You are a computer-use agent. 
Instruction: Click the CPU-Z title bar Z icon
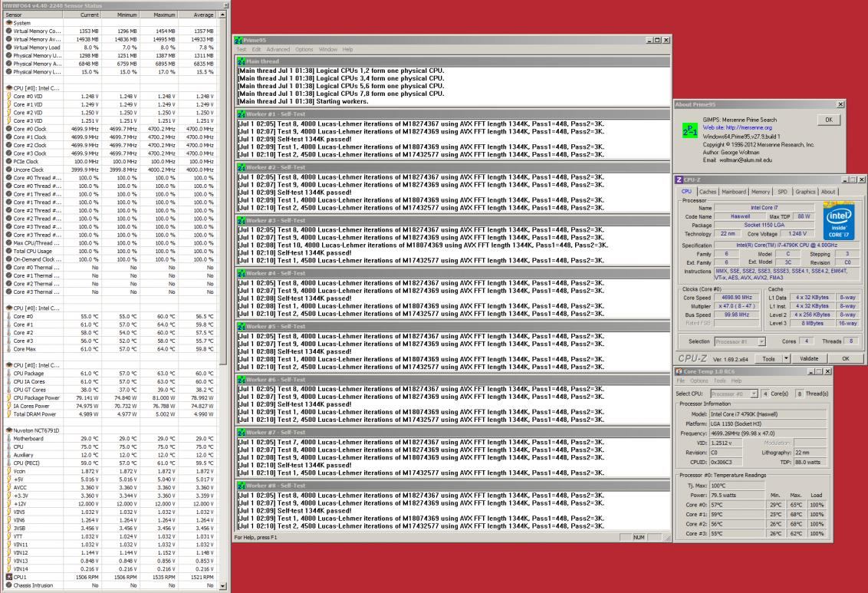point(679,180)
